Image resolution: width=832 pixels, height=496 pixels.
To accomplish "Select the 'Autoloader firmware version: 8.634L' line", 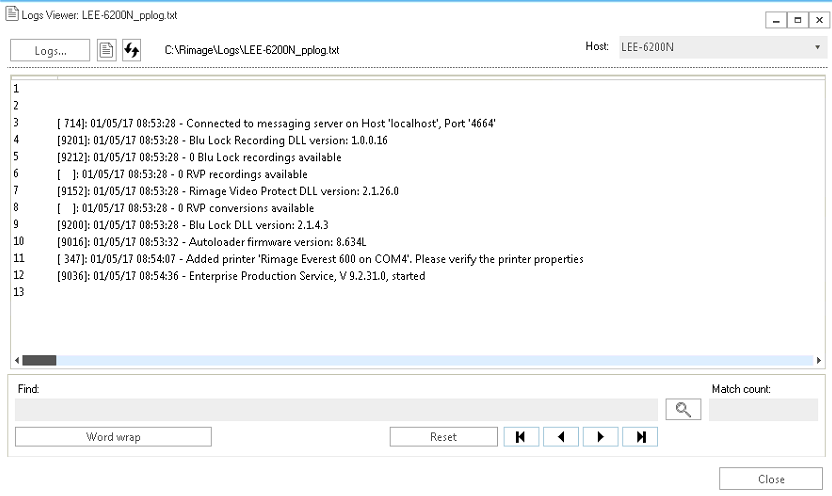I will [x=212, y=242].
